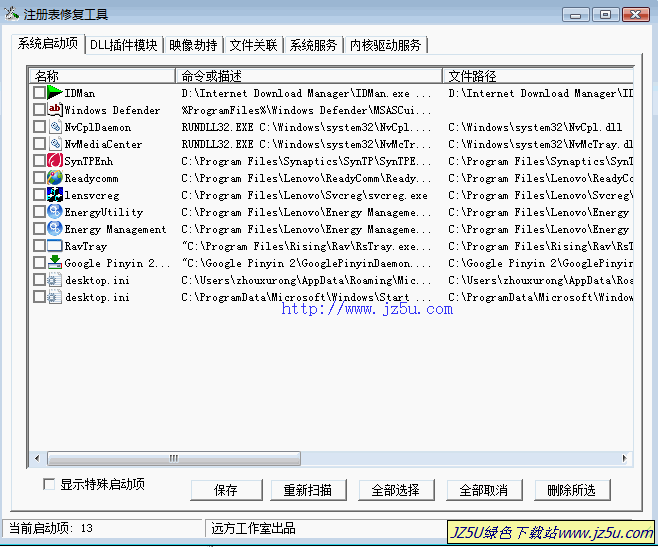This screenshot has height=547, width=658.
Task: Check the Readycomm checkbox
Action: click(39, 178)
